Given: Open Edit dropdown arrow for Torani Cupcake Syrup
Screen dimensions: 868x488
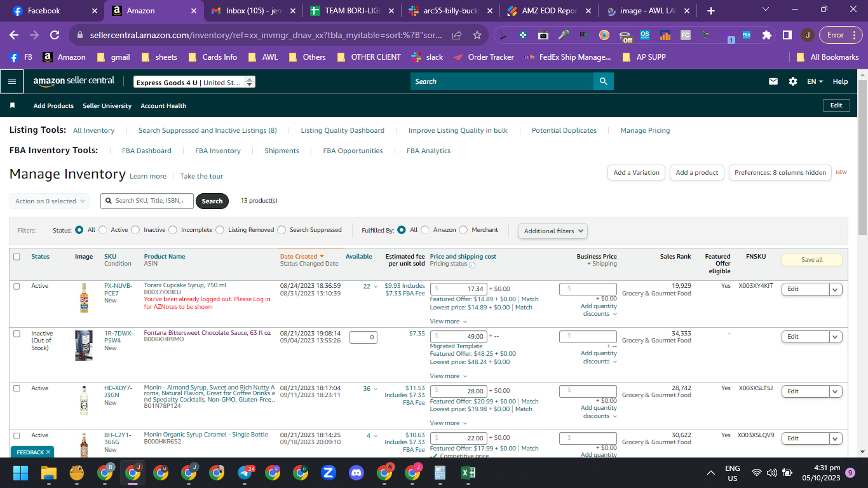Looking at the screenshot, I should point(836,289).
